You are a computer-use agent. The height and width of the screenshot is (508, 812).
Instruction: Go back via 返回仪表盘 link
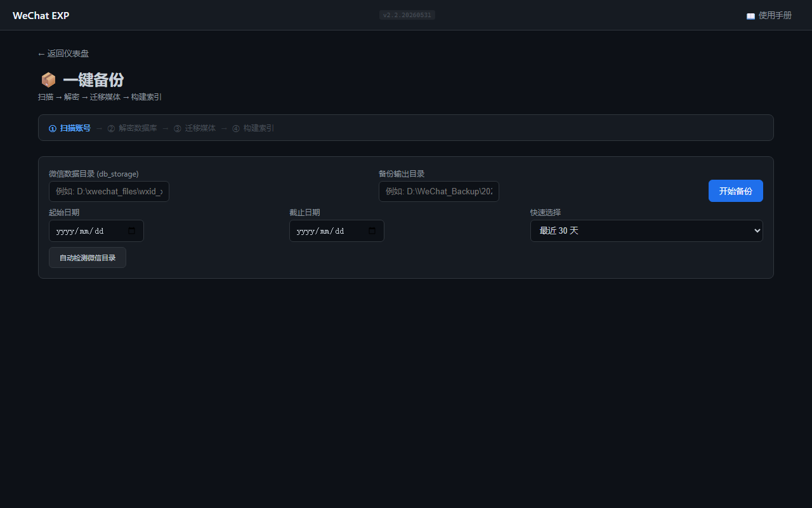point(63,54)
